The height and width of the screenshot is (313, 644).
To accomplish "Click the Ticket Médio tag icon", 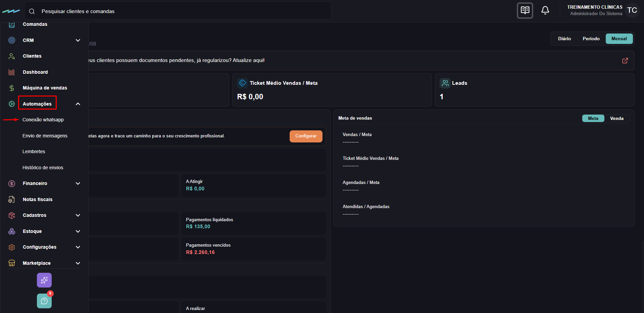I will point(242,83).
